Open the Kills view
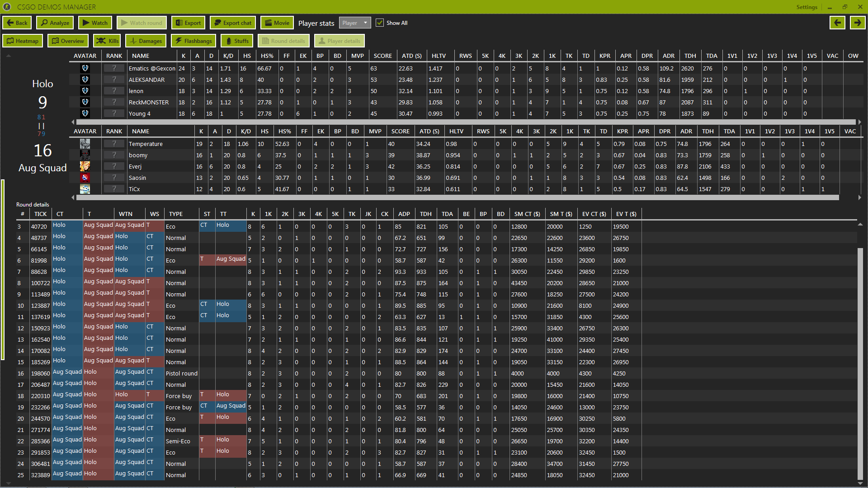Viewport: 868px width, 488px height. click(107, 41)
